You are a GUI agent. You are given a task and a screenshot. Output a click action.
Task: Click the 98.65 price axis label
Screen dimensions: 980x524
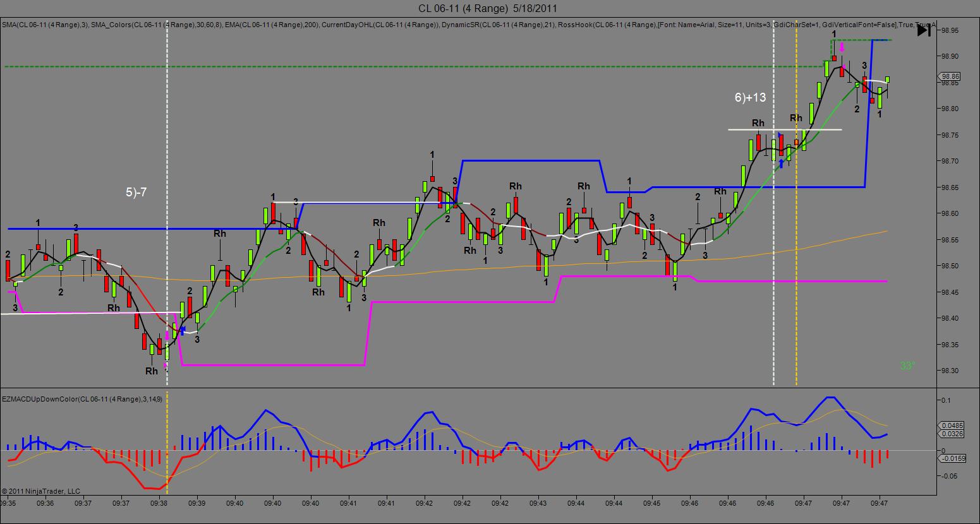coord(950,188)
